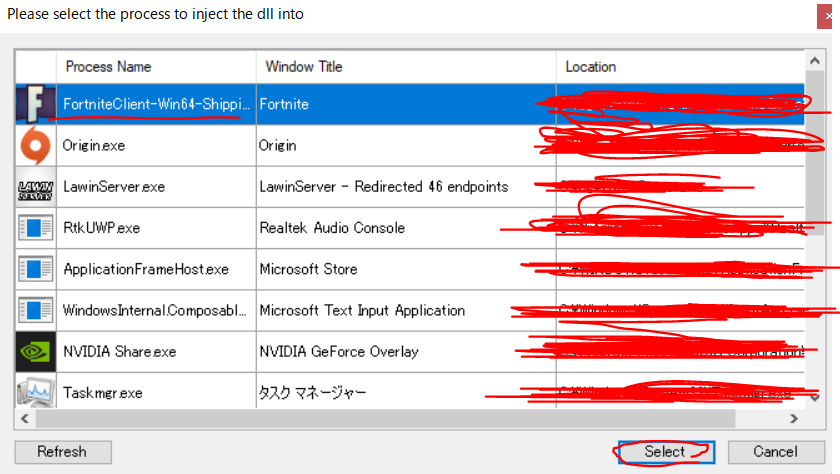Screen dimensions: 840x474
Task: Click the Microsoft Store window title
Action: 308,269
